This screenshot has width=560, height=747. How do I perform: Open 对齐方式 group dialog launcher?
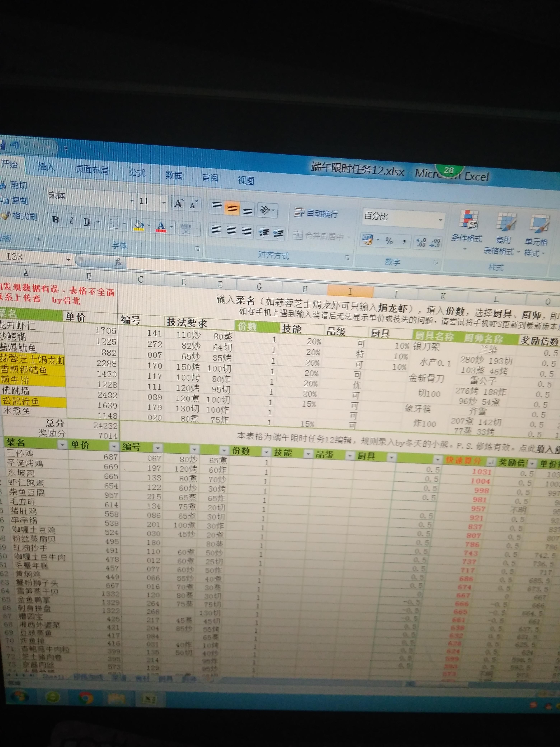click(x=347, y=258)
